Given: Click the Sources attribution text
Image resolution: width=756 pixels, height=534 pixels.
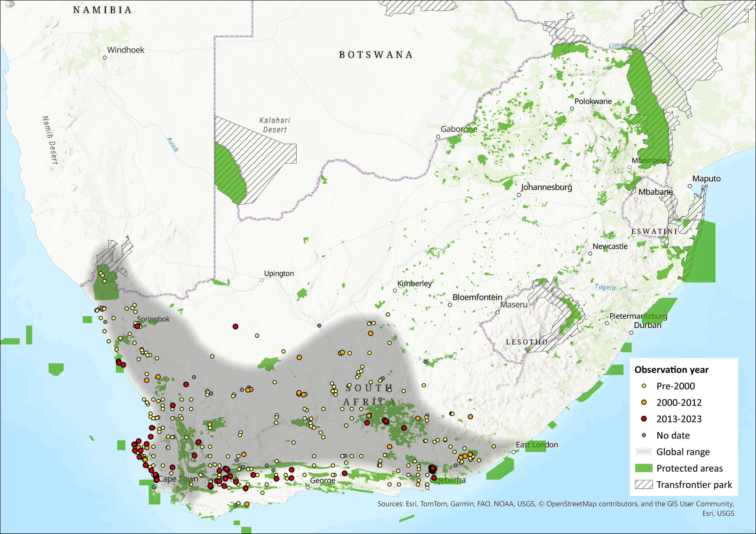Looking at the screenshot, I should coord(555,504).
